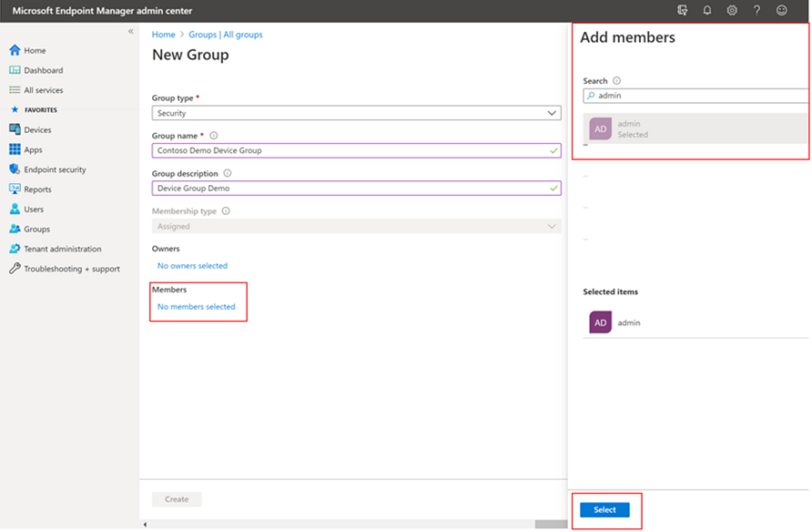The image size is (812, 532).
Task: Click the Group description info icon
Action: tap(228, 173)
